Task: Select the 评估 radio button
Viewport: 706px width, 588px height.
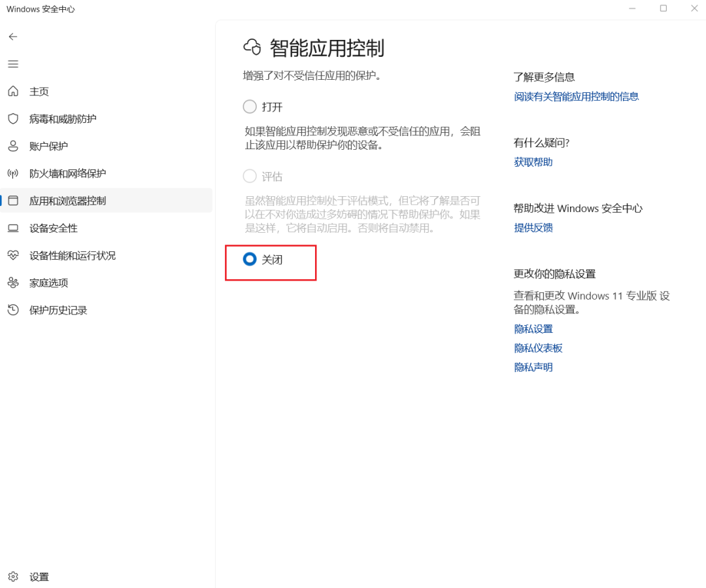Action: tap(250, 176)
